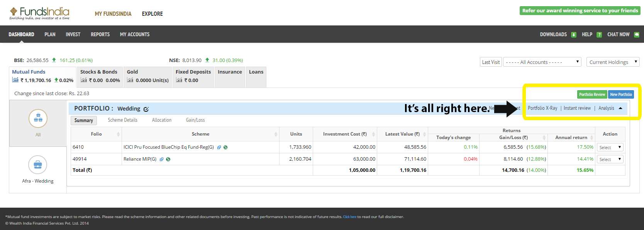This screenshot has height=230, width=644.
Task: Click the Chat Now speech bubble icon
Action: tap(637, 35)
